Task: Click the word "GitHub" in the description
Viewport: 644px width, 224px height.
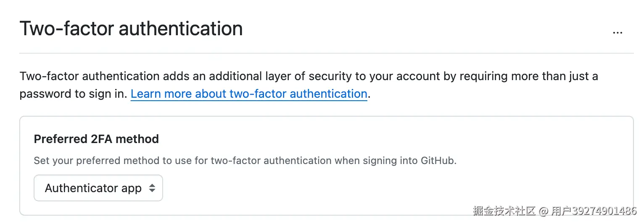Action: 438,161
